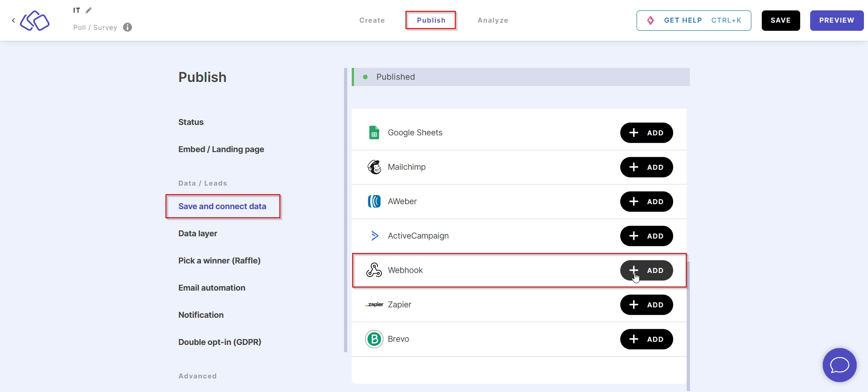This screenshot has width=868, height=392.
Task: Add the ActiveCampaign integration
Action: [646, 236]
